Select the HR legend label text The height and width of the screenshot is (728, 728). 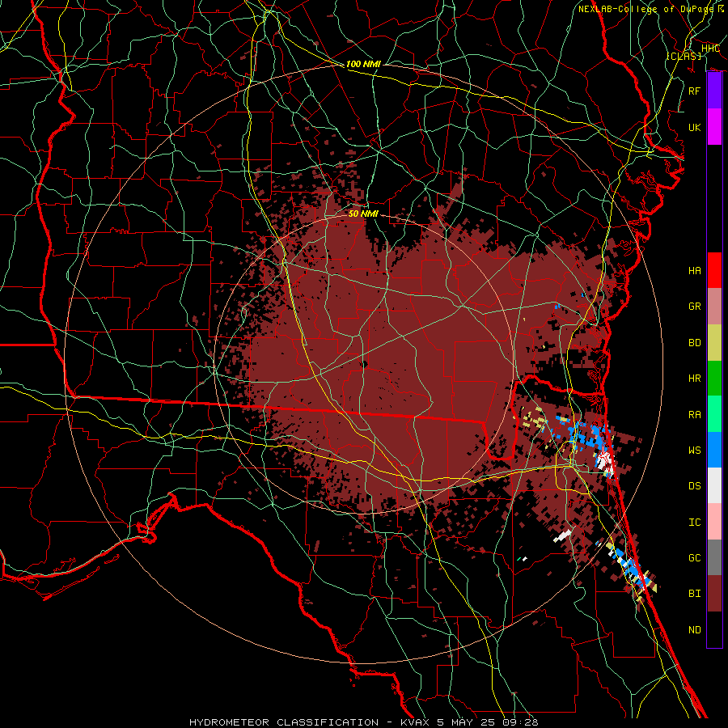pos(695,379)
